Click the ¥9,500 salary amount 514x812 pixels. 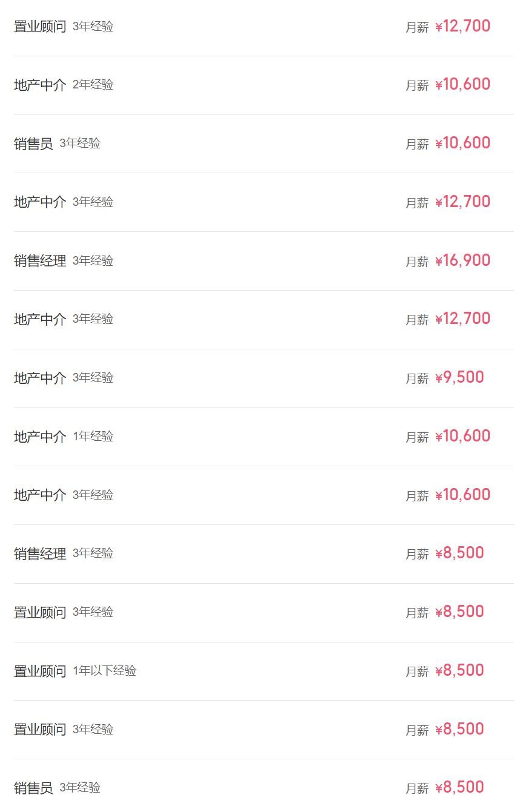tap(460, 378)
